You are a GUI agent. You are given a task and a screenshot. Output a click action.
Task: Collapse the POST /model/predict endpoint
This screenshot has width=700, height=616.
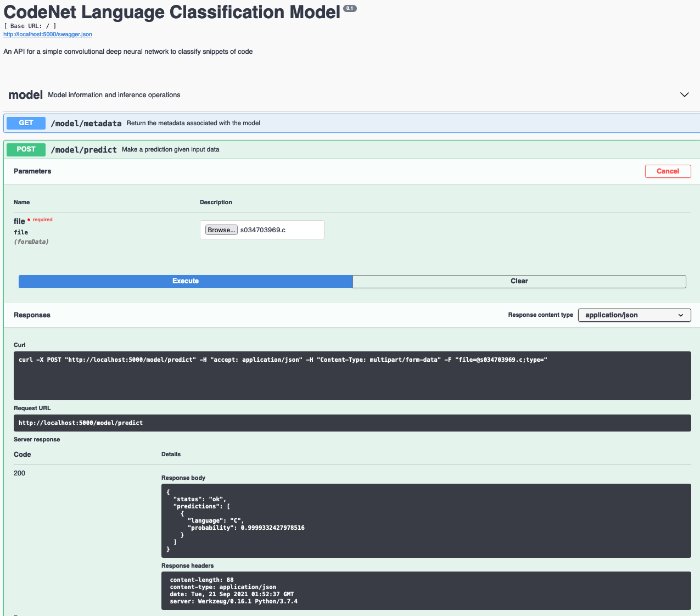[x=351, y=149]
